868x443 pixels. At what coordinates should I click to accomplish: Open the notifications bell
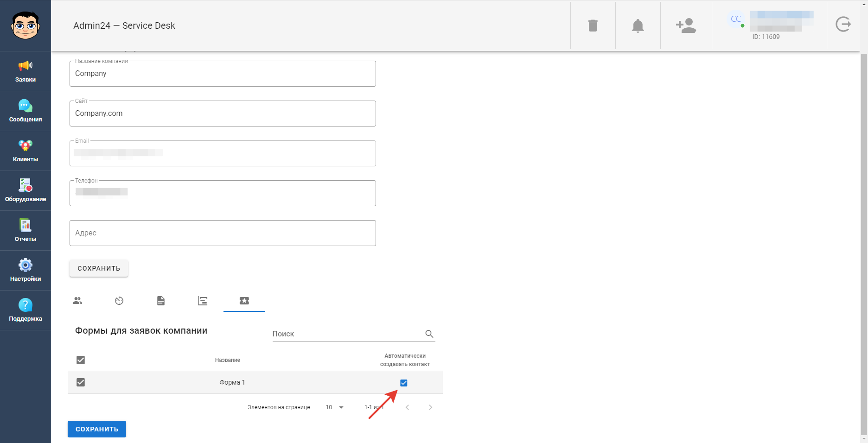point(638,25)
